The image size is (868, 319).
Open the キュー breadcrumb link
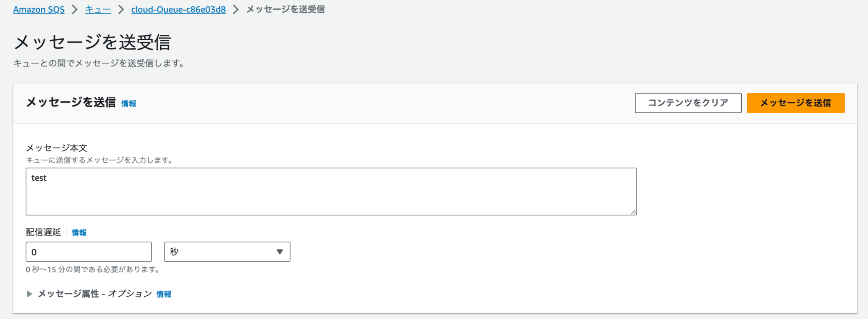coord(97,9)
